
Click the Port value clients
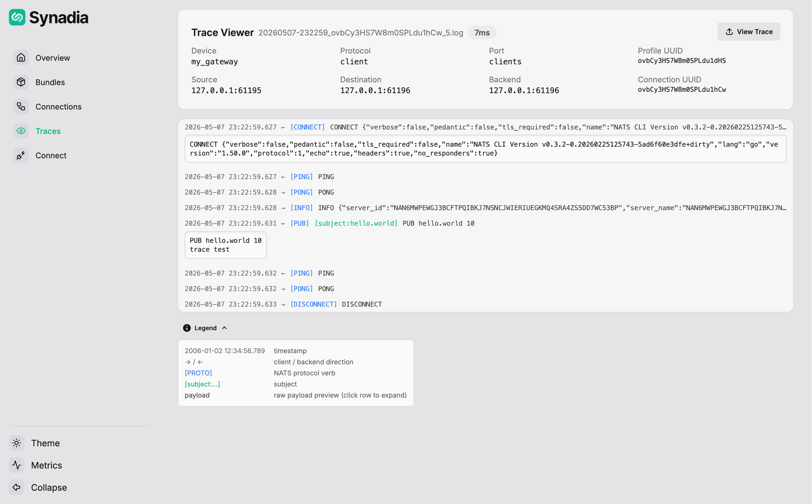point(505,62)
